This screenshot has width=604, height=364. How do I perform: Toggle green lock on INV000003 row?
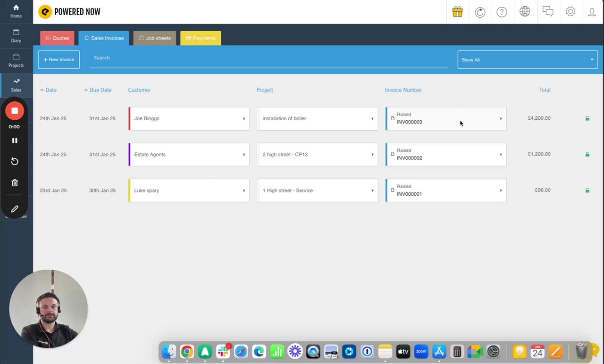(587, 118)
